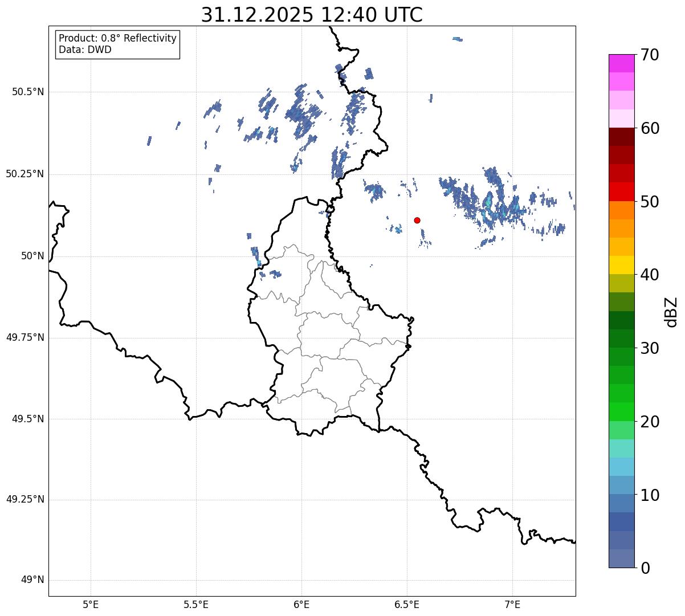Click the '20' colorbar tick label
The height and width of the screenshot is (616, 685).
650,422
